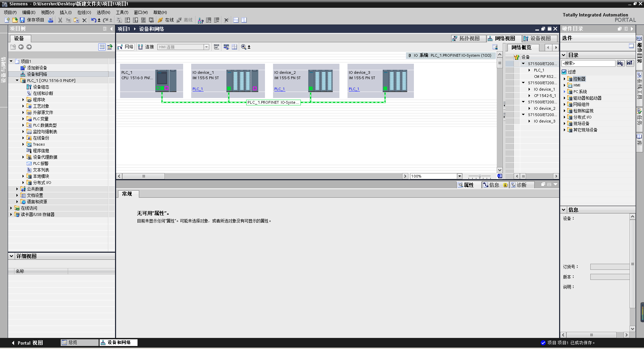This screenshot has height=349, width=644.
Task: Click the New project toolbar icon
Action: coord(7,20)
